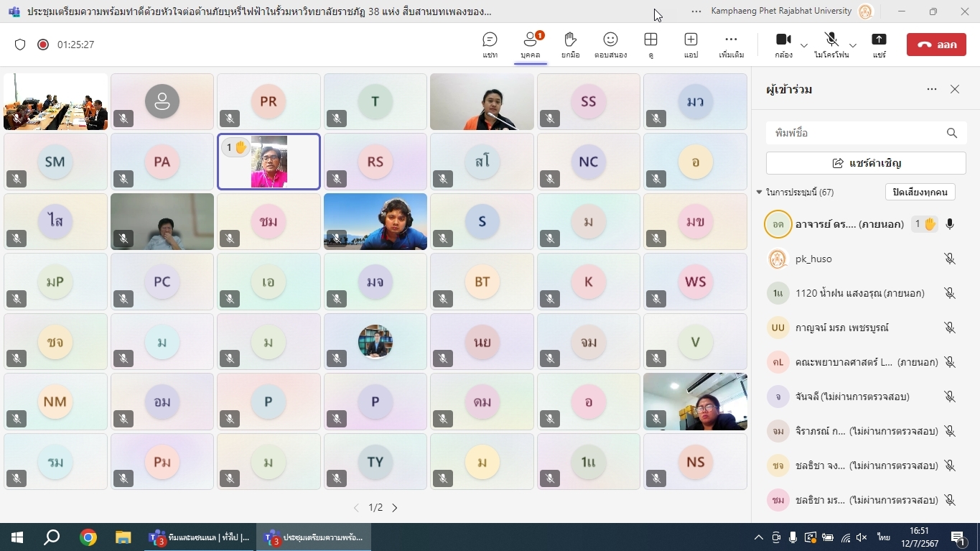Click the NM participant tile
The image size is (980, 551).
point(55,402)
